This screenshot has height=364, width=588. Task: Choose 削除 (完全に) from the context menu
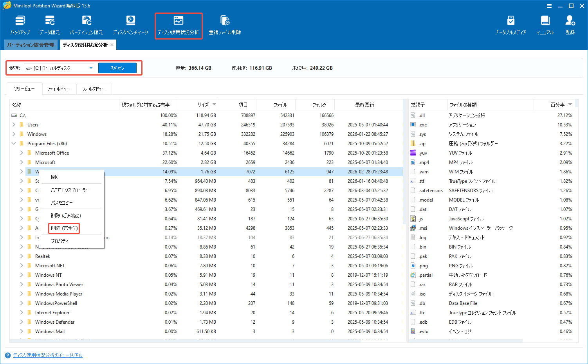(x=64, y=228)
